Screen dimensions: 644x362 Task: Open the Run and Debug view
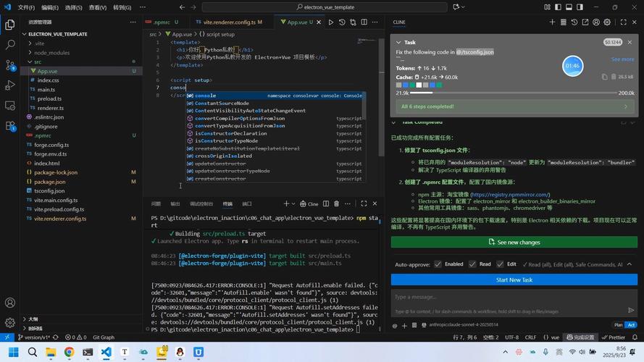click(10, 85)
